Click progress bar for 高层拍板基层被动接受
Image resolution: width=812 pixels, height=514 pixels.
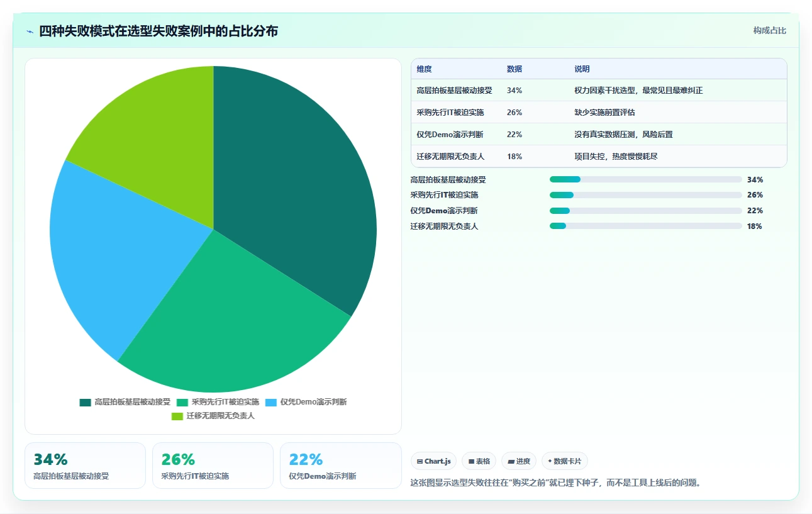(646, 179)
